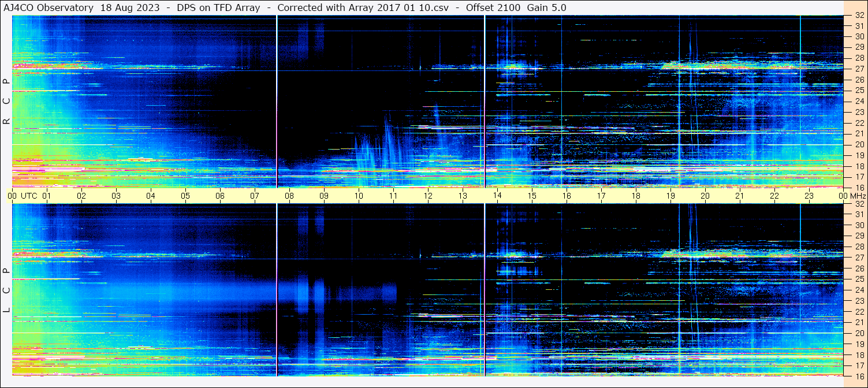Click the 17 MHz label of RCP panel
This screenshot has height=388, width=868.
859,177
